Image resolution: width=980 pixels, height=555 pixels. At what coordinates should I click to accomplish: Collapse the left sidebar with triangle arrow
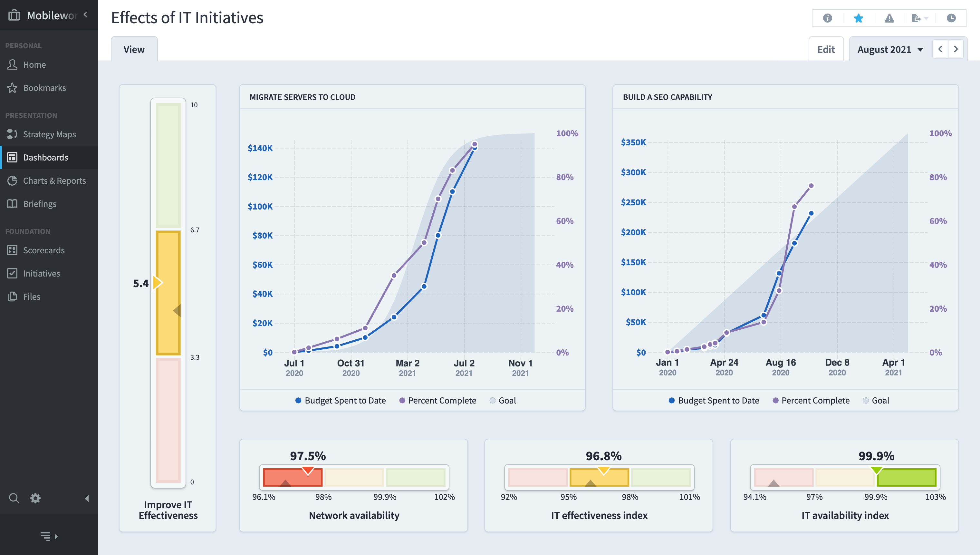coord(87,498)
